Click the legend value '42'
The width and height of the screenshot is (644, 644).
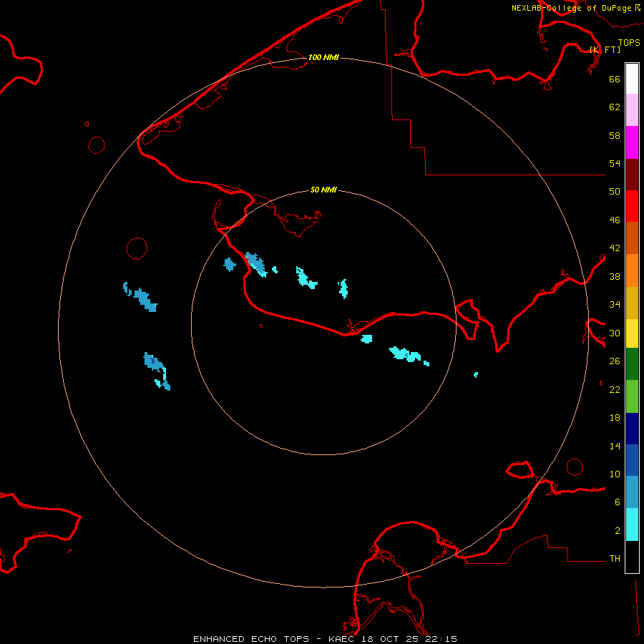[x=615, y=248]
